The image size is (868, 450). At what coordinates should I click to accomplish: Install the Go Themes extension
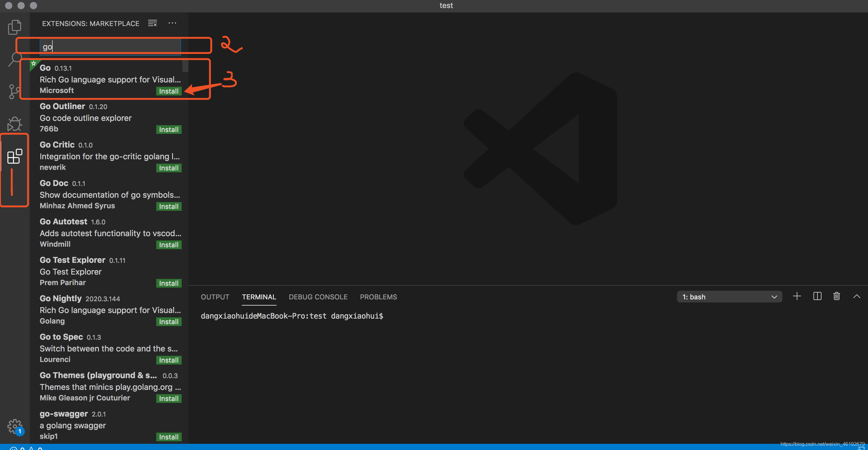169,399
